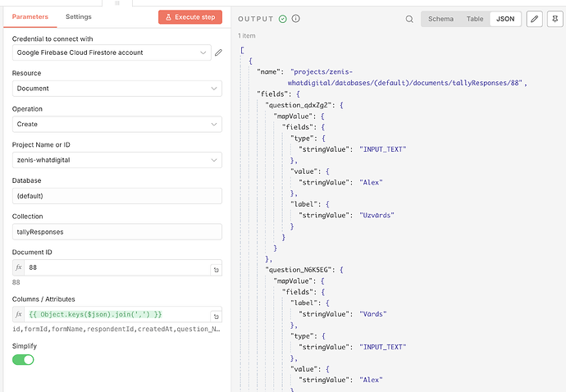Click the first "Alex" string value
This screenshot has height=392, width=566.
pyautogui.click(x=371, y=182)
